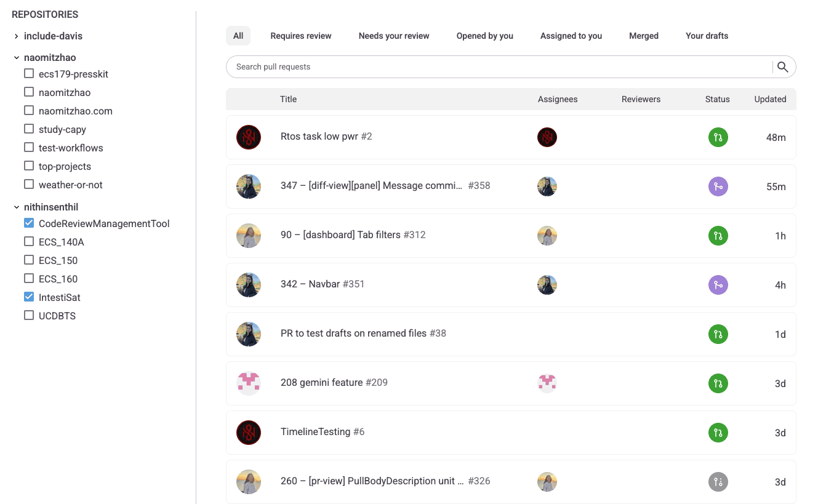Check the UCDBTS repository
This screenshot has width=826, height=504.
[29, 315]
